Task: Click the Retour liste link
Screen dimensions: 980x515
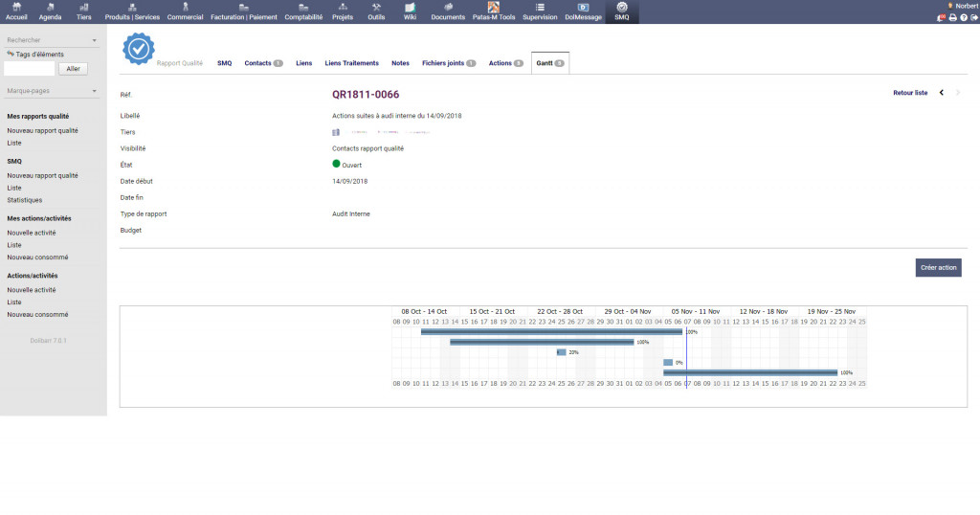Action: (x=909, y=93)
